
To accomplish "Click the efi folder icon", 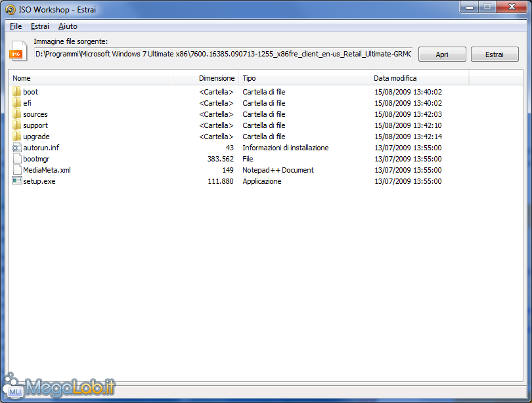I will [16, 102].
